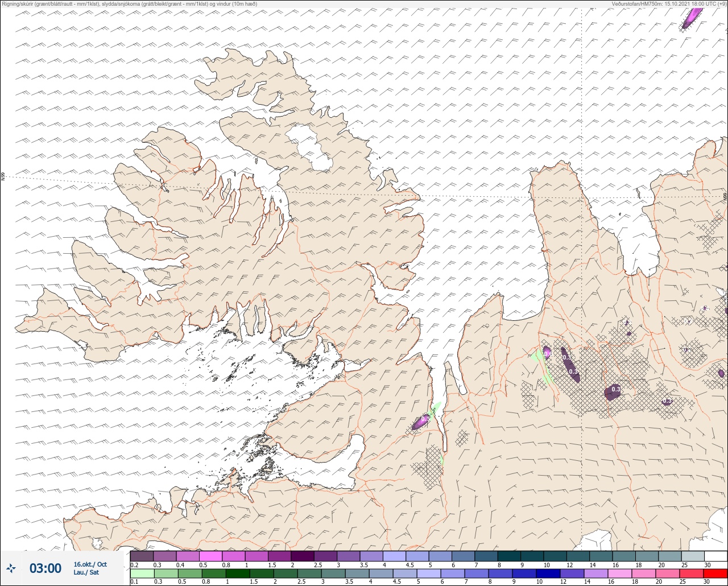Select the lower legend swatch labeled 0.5
Viewport: 728px width, 586px height.
pos(189,573)
